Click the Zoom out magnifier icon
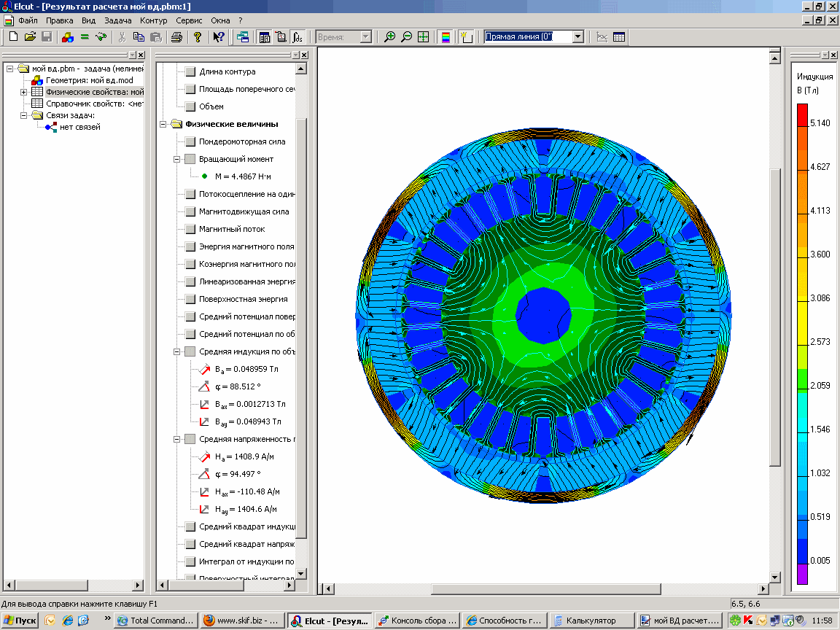The image size is (840, 630). (x=406, y=37)
